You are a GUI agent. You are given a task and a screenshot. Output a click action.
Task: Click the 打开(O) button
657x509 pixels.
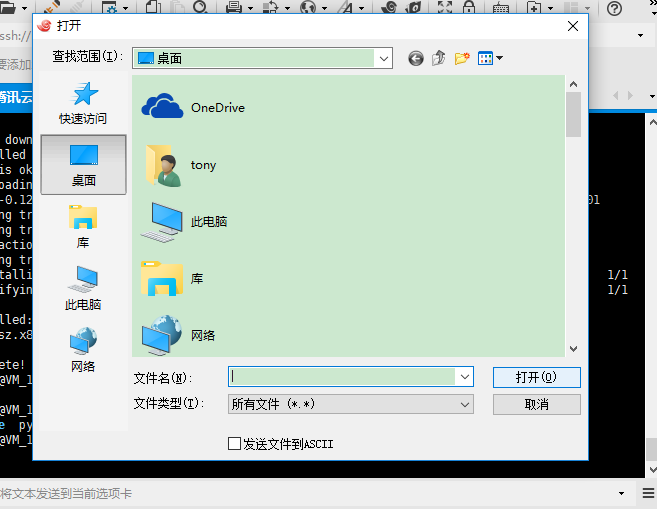[x=536, y=377]
